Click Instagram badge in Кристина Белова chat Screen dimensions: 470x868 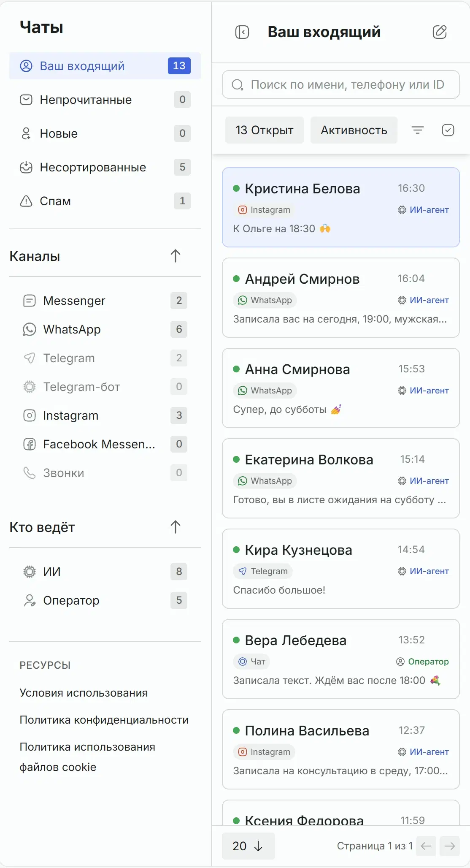click(265, 210)
